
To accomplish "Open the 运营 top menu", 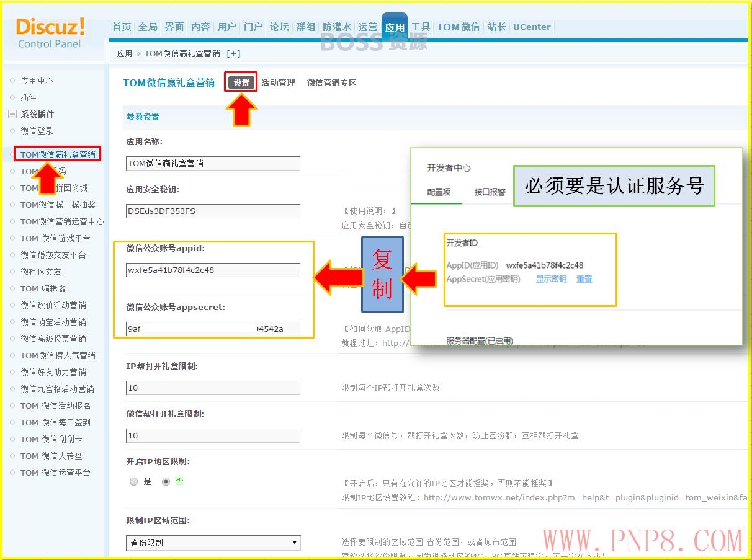I will 368,27.
